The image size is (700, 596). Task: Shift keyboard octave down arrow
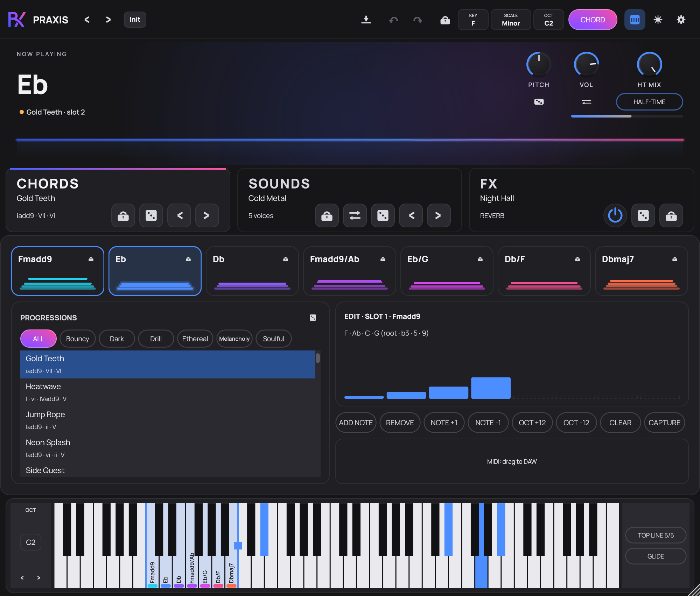coord(22,578)
